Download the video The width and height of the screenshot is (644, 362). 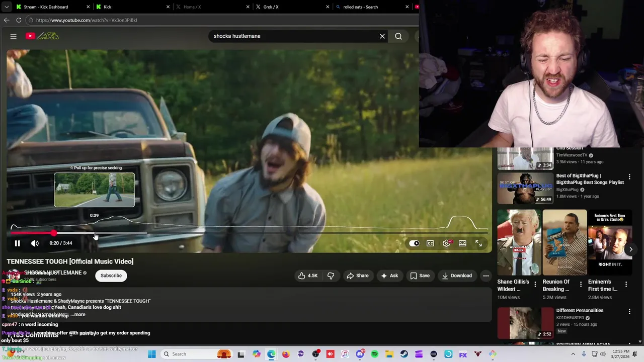(457, 276)
